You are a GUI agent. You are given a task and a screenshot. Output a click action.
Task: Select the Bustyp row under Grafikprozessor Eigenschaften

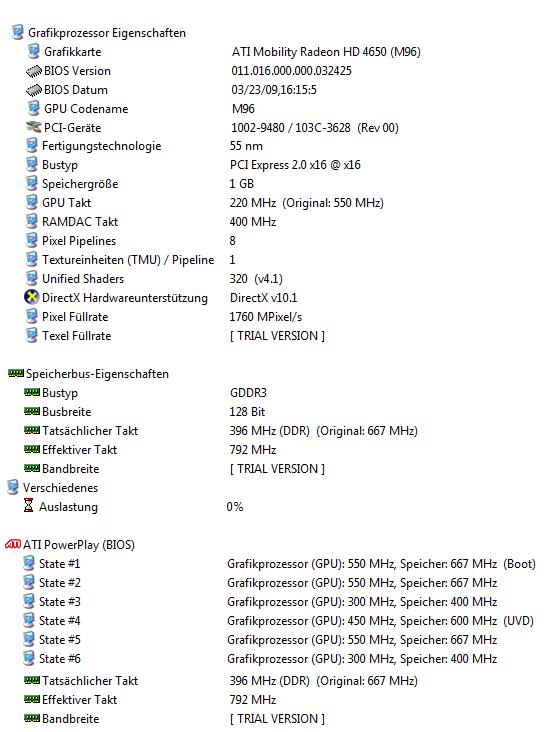tap(193, 165)
